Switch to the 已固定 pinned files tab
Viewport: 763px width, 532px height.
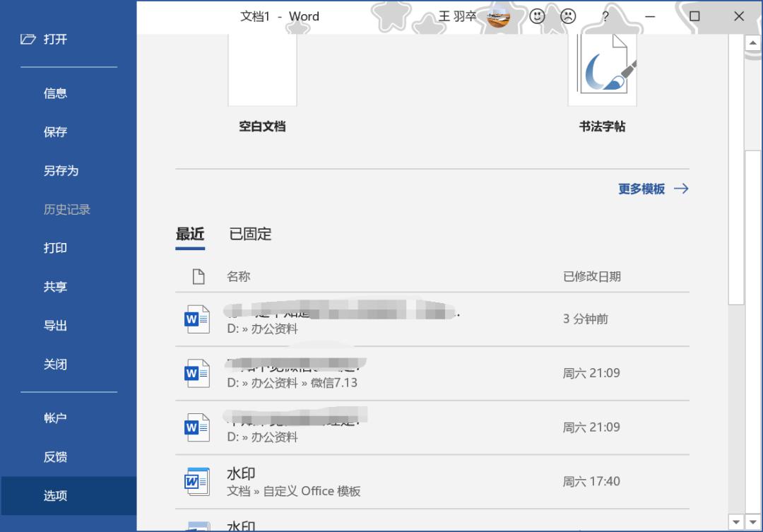(251, 234)
